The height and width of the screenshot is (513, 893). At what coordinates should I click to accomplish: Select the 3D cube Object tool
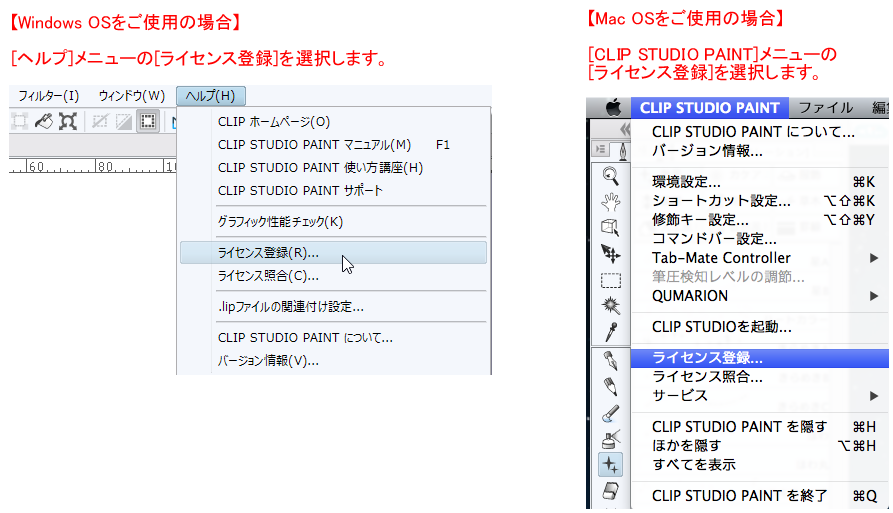[611, 227]
